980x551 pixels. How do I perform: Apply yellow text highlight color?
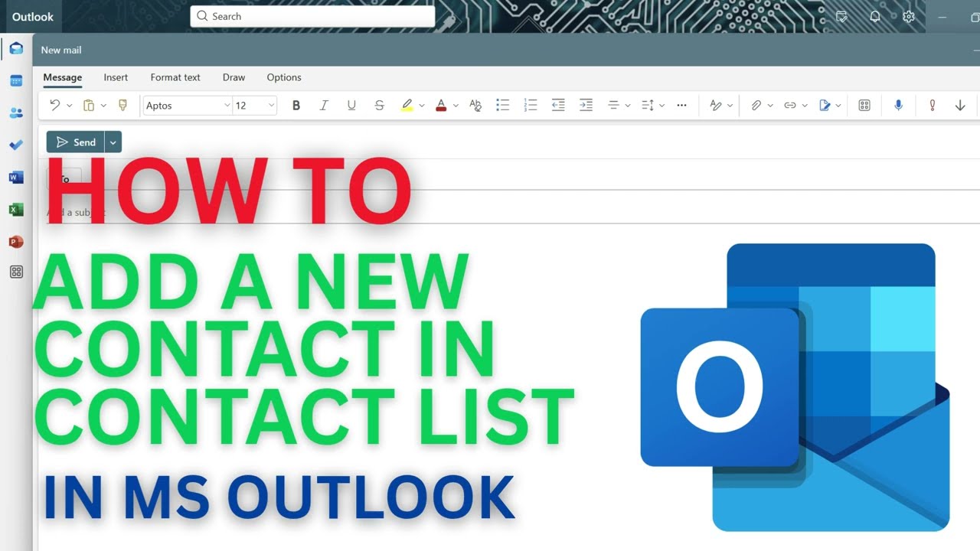click(407, 106)
